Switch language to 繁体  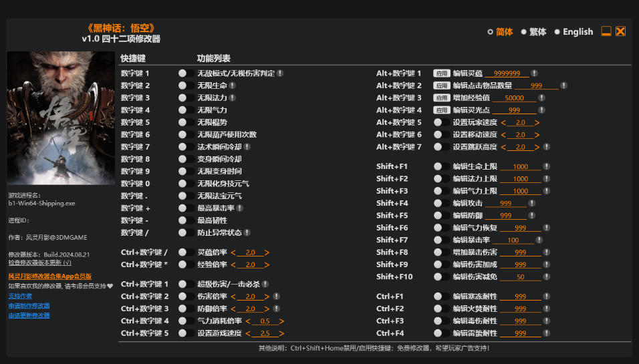pos(533,32)
